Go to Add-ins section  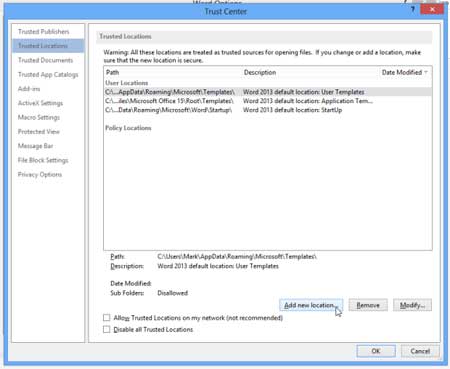pos(29,89)
